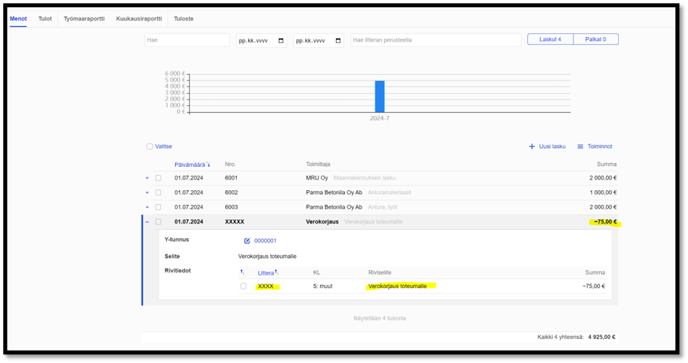Image resolution: width=688 pixels, height=363 pixels.
Task: Tick the Valitse select-all checkbox
Action: (150, 147)
